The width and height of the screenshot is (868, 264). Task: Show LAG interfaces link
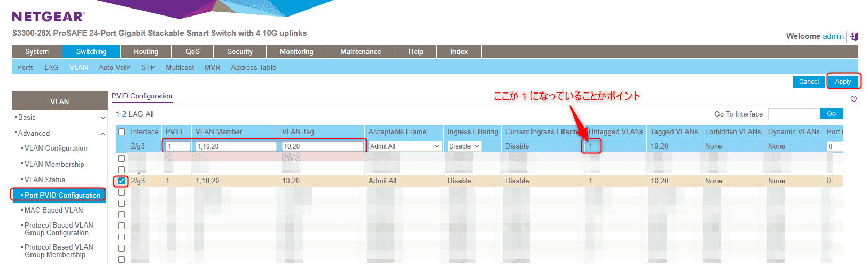pos(136,114)
